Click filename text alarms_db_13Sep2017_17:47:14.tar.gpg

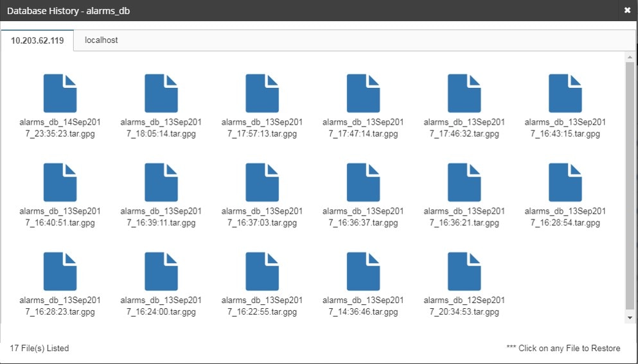363,128
